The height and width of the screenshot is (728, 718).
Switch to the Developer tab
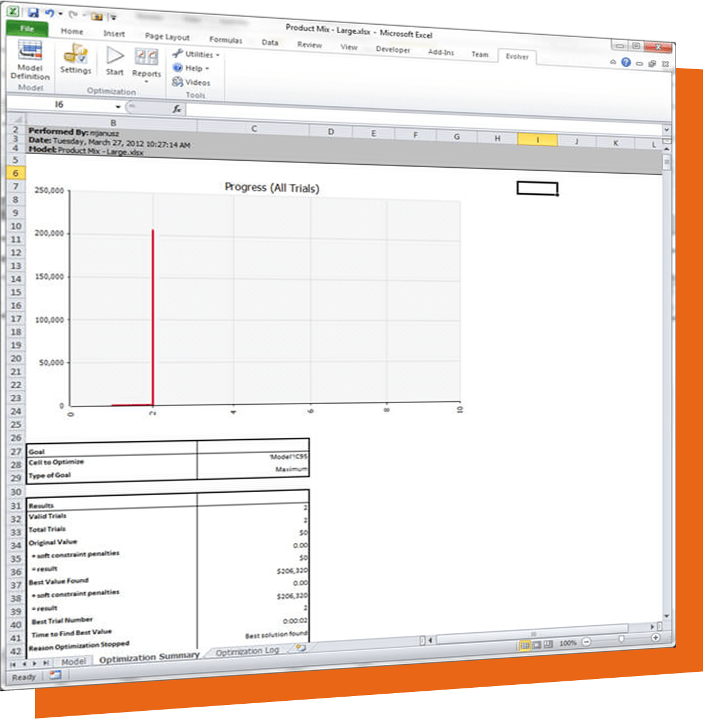(393, 50)
